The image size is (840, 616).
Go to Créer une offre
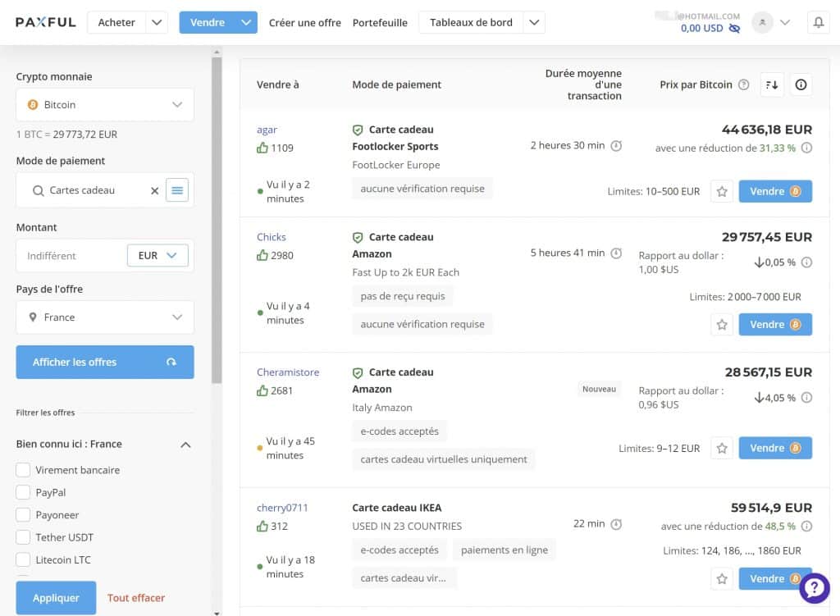305,23
